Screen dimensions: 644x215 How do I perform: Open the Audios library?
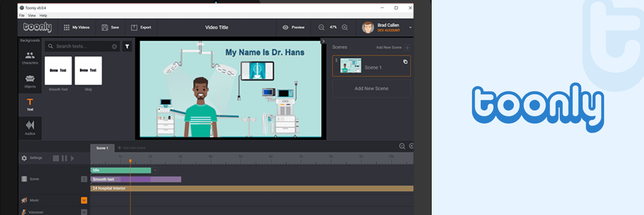(30, 128)
